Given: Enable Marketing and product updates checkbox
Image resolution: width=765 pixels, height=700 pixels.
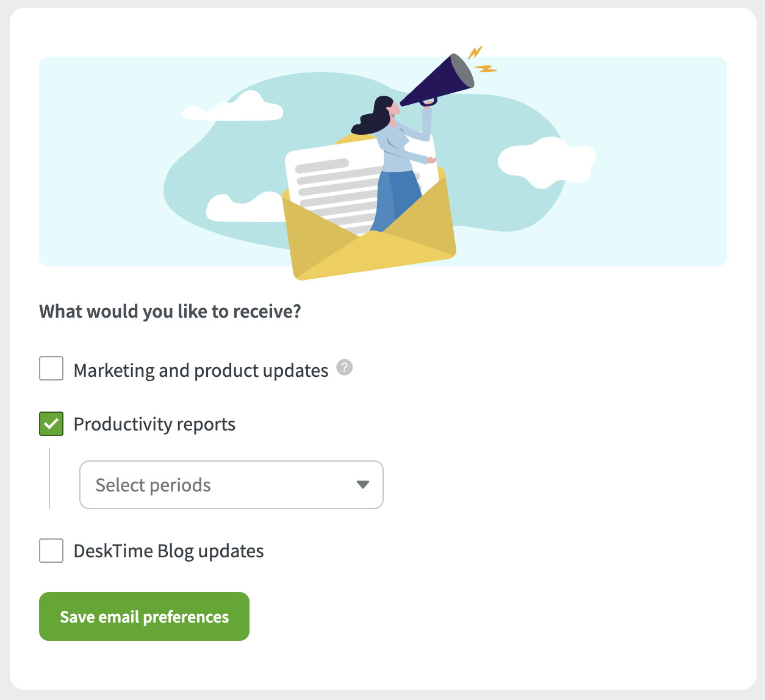Looking at the screenshot, I should (x=51, y=369).
